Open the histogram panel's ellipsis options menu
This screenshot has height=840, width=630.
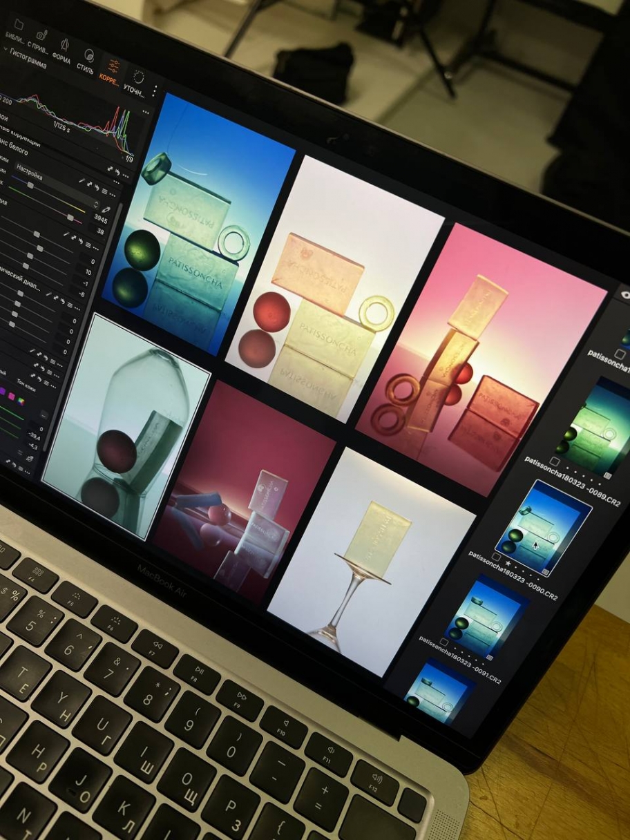coord(146,112)
